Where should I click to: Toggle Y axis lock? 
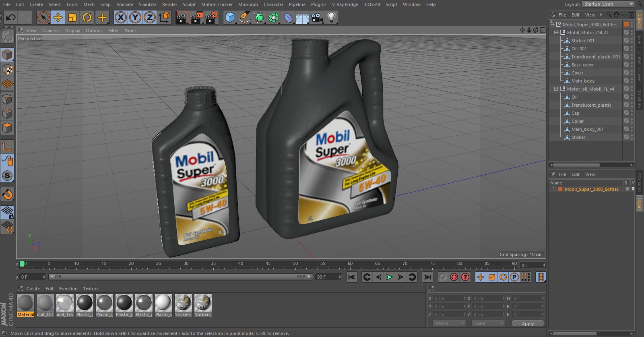tap(135, 17)
